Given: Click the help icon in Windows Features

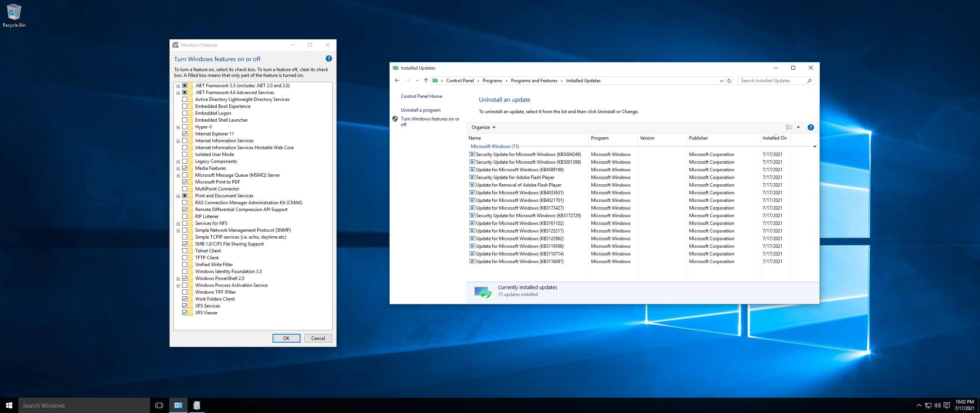Looking at the screenshot, I should (x=328, y=59).
